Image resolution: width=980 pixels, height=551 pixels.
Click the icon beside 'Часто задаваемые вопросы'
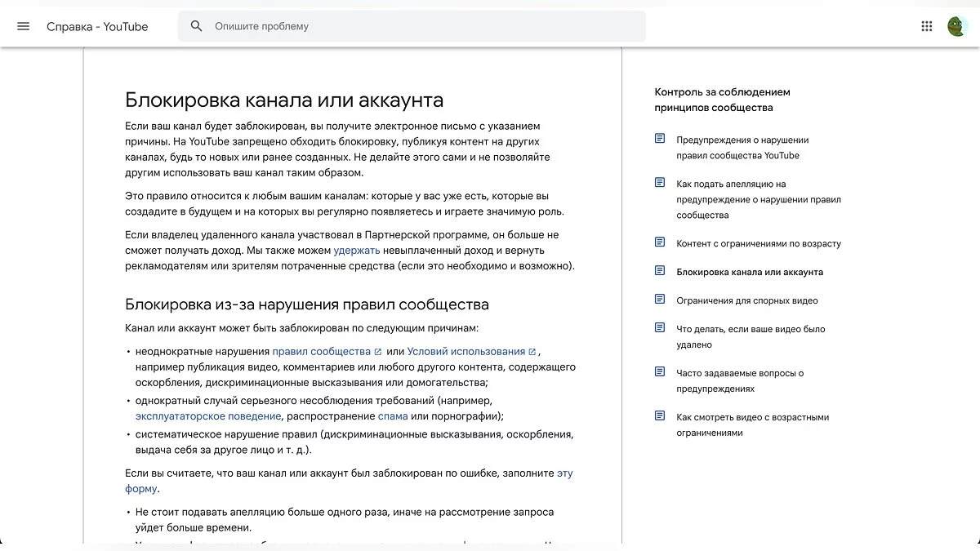[x=660, y=372]
